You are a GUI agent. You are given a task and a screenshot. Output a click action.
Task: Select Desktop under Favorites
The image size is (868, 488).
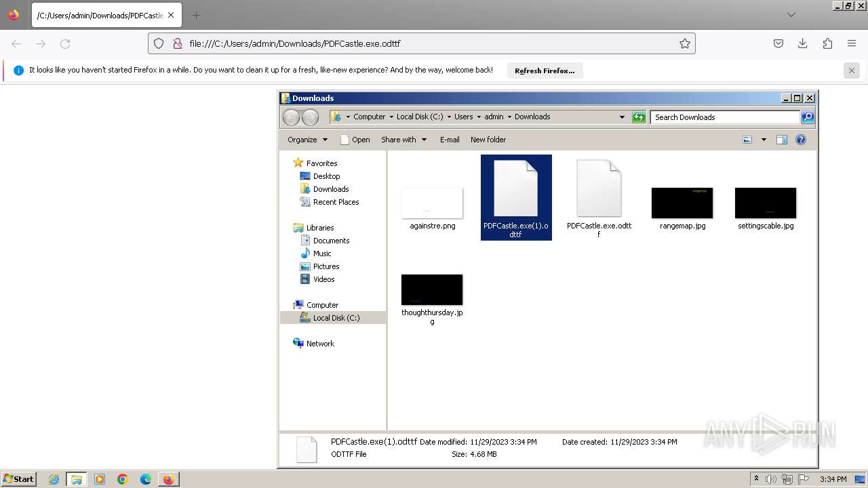tap(326, 176)
